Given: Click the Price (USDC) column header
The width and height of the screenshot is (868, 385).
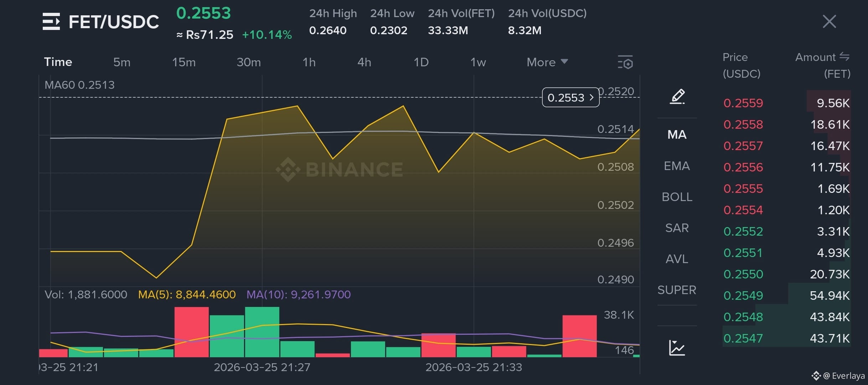Looking at the screenshot, I should point(742,65).
